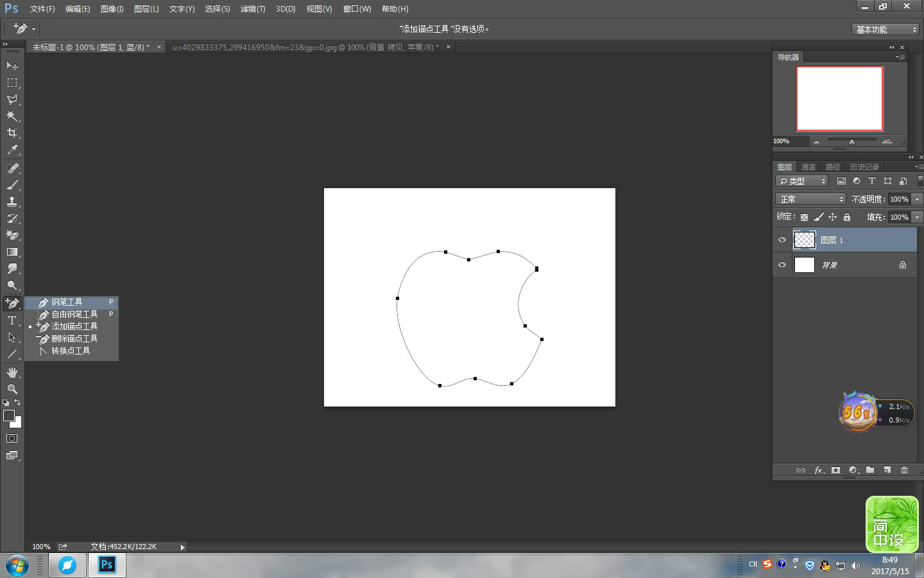Open the 基本功能 workspace dropdown
The height and width of the screenshot is (578, 924).
(x=886, y=30)
